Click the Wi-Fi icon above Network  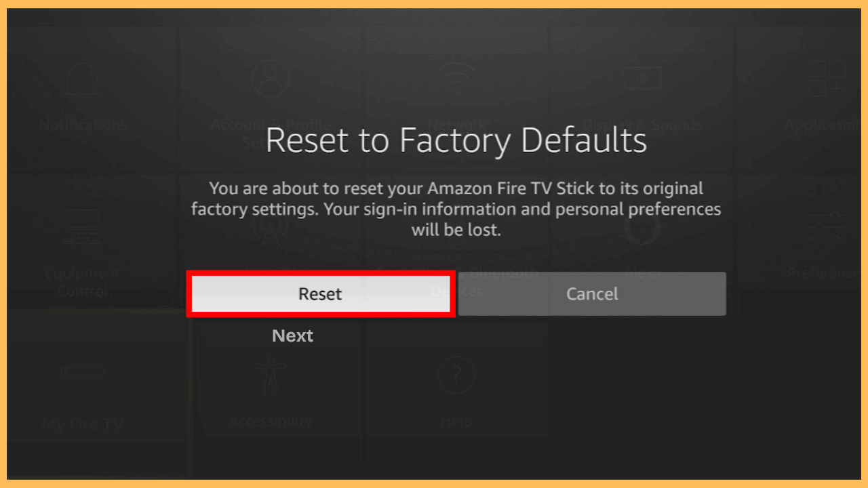(456, 78)
